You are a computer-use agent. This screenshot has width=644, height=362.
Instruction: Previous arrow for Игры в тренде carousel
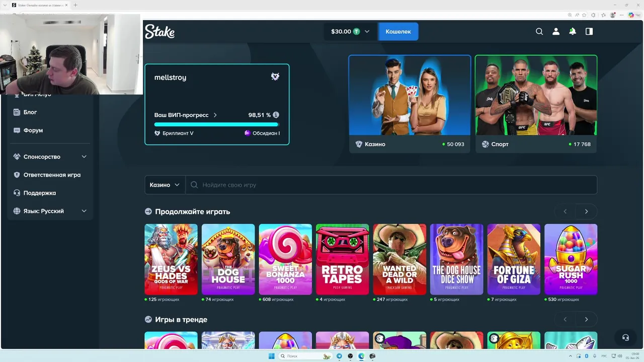(x=565, y=319)
